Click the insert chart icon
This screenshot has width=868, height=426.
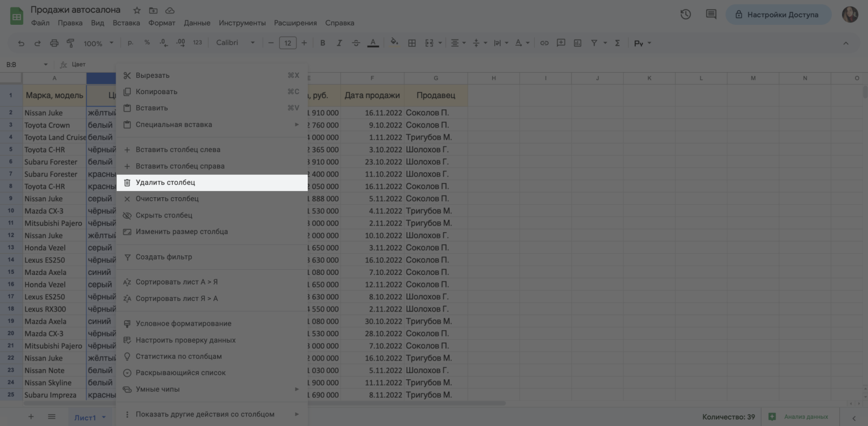pos(577,43)
